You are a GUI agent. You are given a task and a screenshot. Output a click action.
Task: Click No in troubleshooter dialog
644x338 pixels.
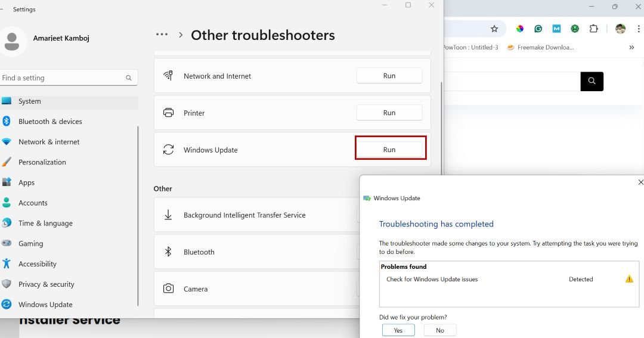tap(440, 330)
